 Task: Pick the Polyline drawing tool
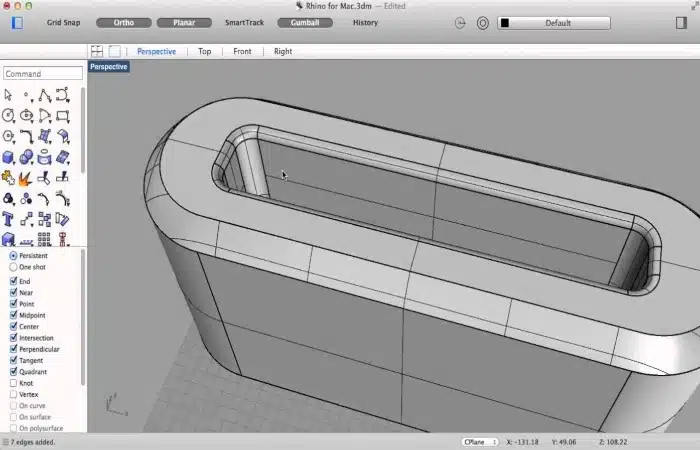(x=45, y=95)
